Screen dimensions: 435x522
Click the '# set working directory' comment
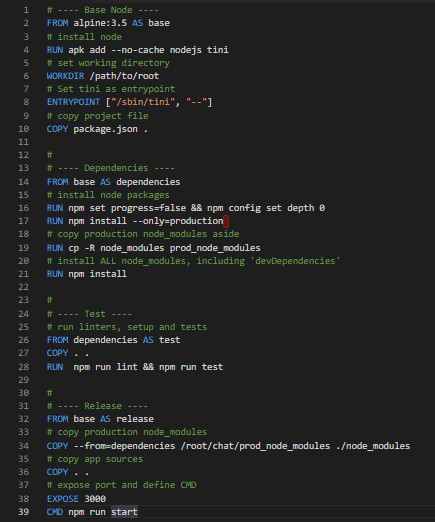coord(108,63)
